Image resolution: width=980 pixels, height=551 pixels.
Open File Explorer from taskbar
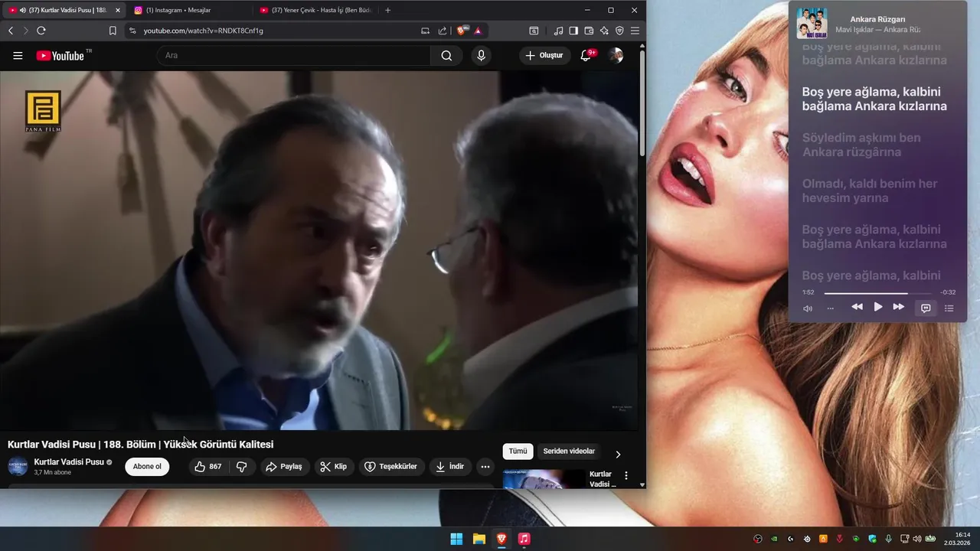(479, 539)
